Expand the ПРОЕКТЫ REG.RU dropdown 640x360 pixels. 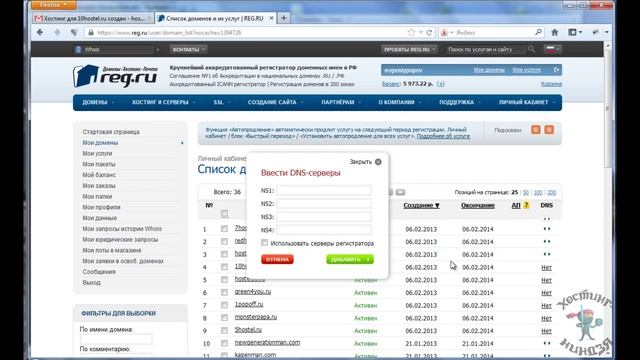pos(409,49)
